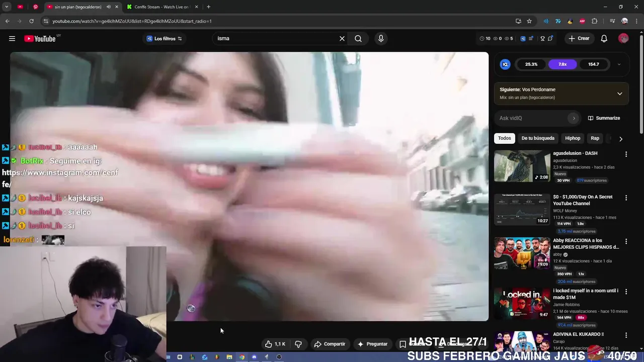The image size is (644, 362).
Task: Click the 25.3% vidIQ stat
Action: [531, 64]
